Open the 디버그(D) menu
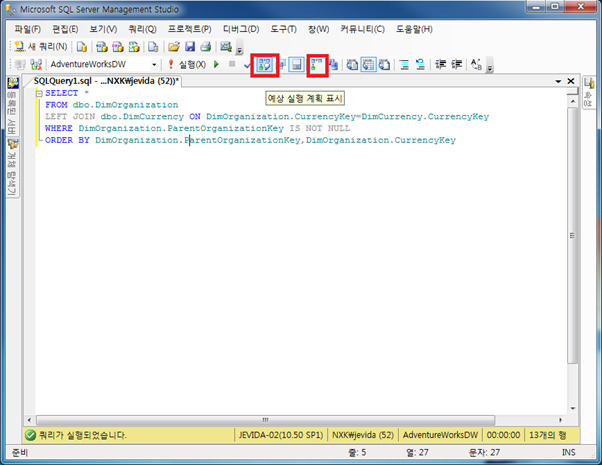 point(241,29)
